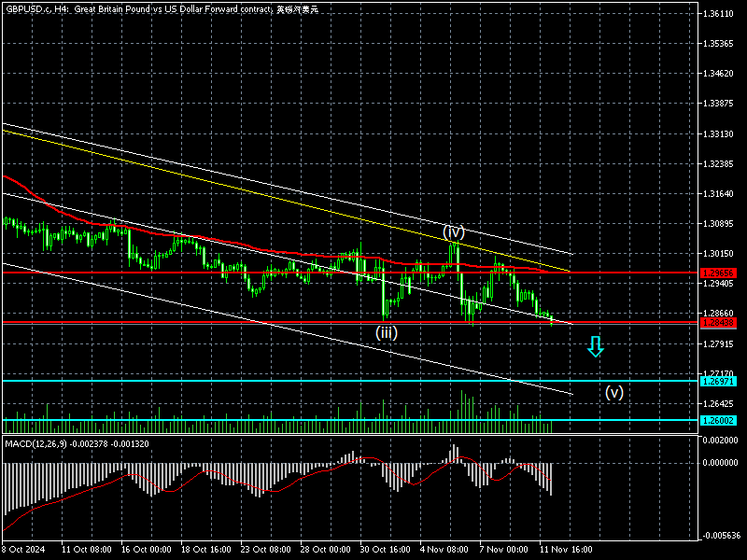
Task: Click the 11 Oct 08:00 time label
Action: click(87, 549)
